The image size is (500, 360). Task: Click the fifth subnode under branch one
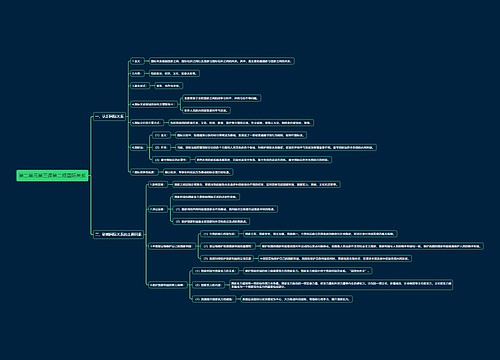click(x=147, y=123)
